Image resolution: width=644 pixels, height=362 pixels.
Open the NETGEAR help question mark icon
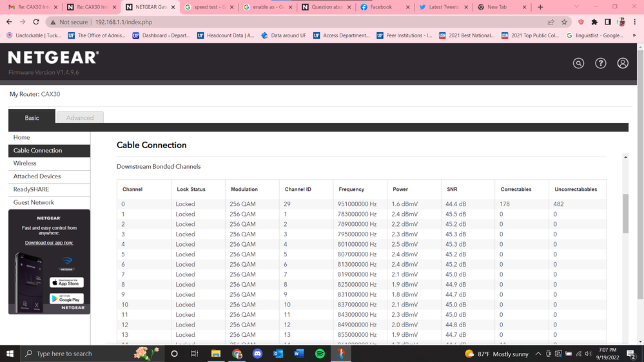[600, 63]
